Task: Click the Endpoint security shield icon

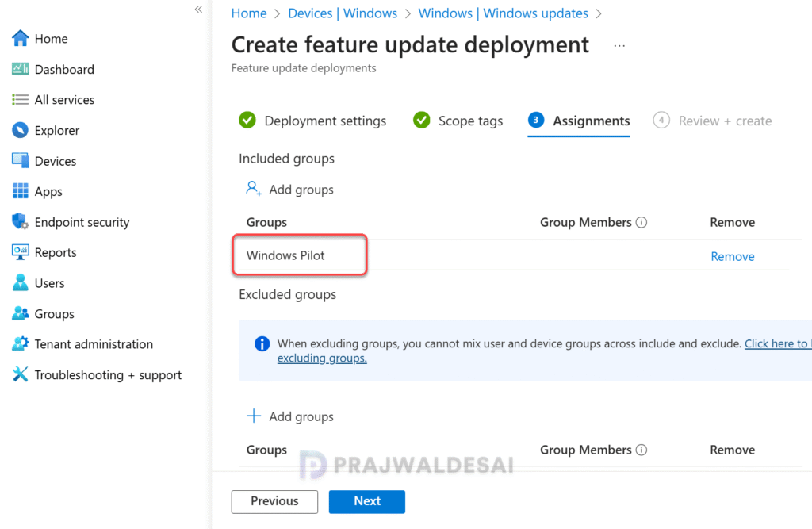Action: 20,222
